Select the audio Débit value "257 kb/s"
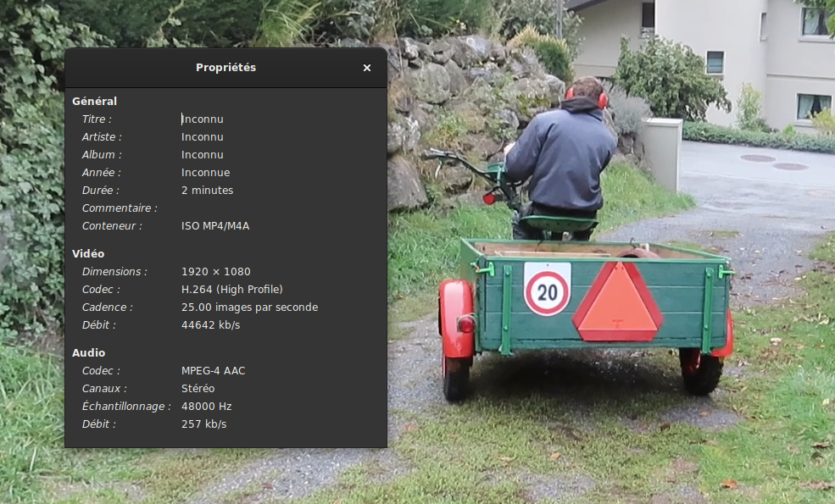The image size is (835, 504). click(x=203, y=424)
